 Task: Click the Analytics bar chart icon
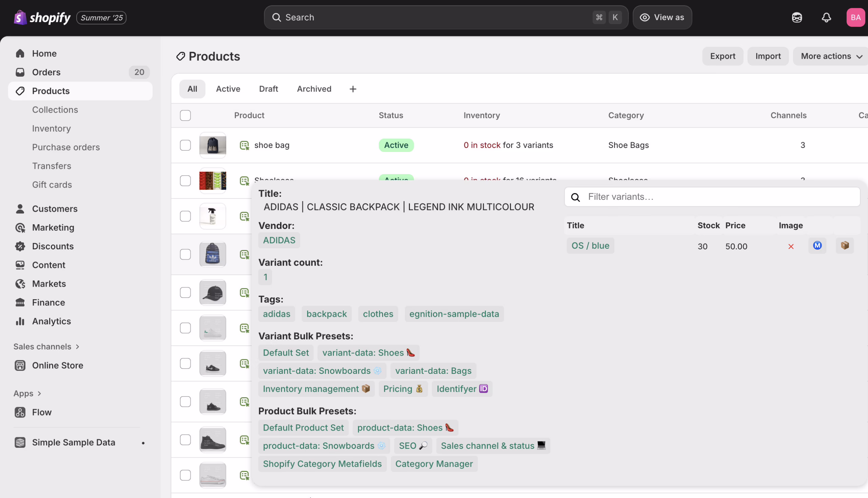click(20, 321)
